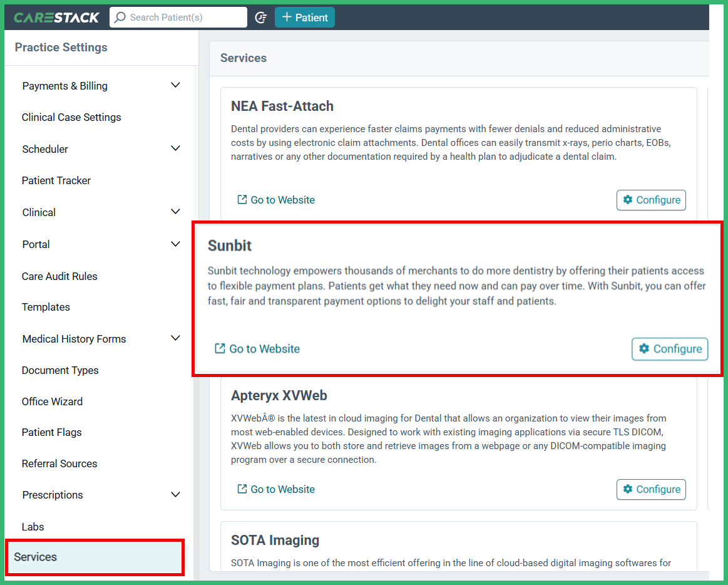This screenshot has width=728, height=585.
Task: Expand the Clinical section
Action: click(175, 211)
